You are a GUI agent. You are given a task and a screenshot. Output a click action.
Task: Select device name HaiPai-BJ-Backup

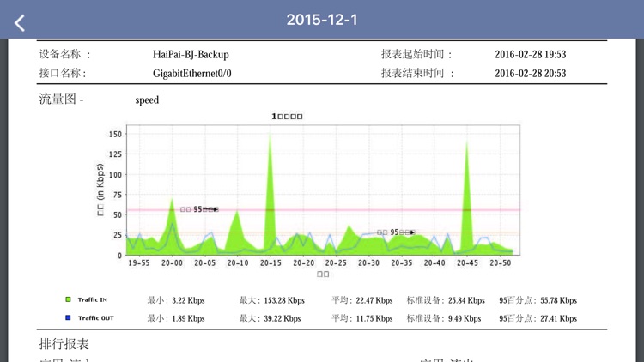coord(191,55)
